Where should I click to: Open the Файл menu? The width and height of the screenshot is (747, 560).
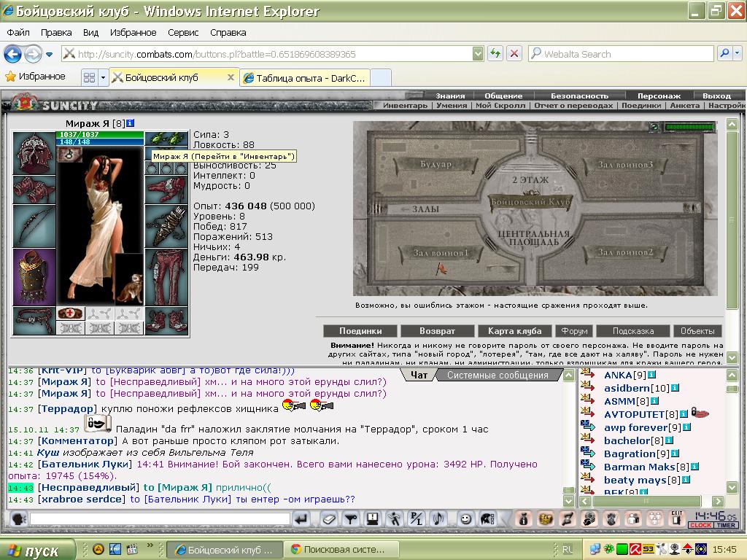[18, 32]
